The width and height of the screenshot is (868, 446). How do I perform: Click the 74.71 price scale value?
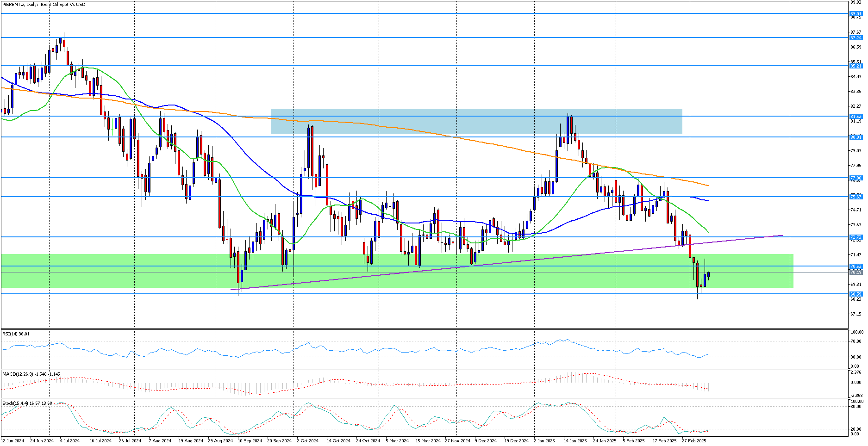[x=856, y=210]
